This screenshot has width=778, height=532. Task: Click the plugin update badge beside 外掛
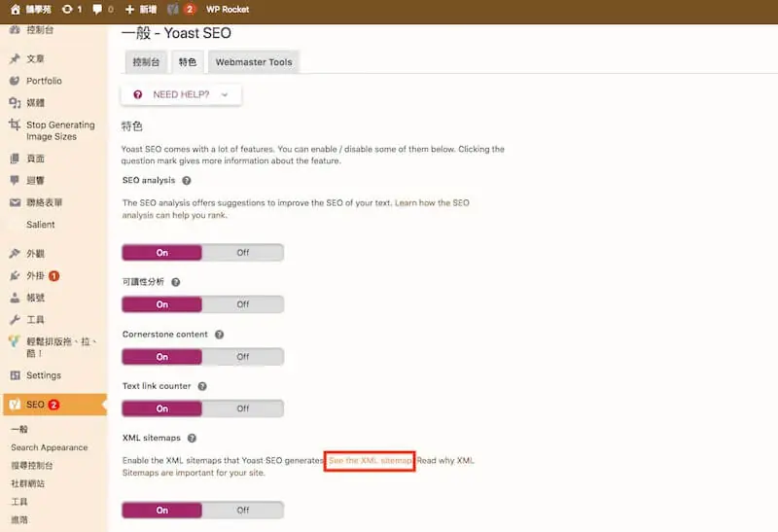point(54,276)
